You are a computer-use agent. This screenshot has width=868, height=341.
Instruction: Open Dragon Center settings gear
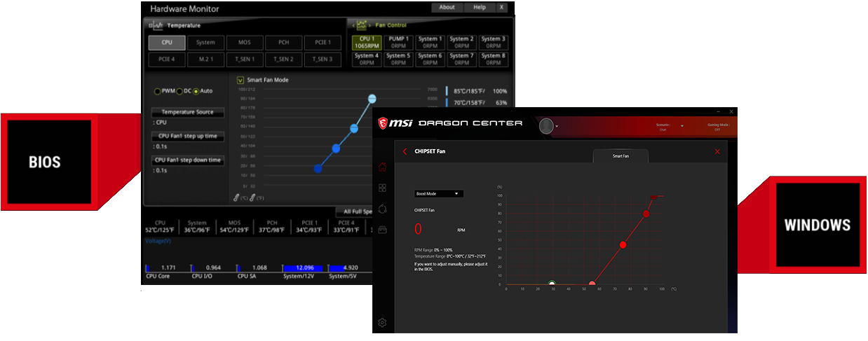(382, 323)
